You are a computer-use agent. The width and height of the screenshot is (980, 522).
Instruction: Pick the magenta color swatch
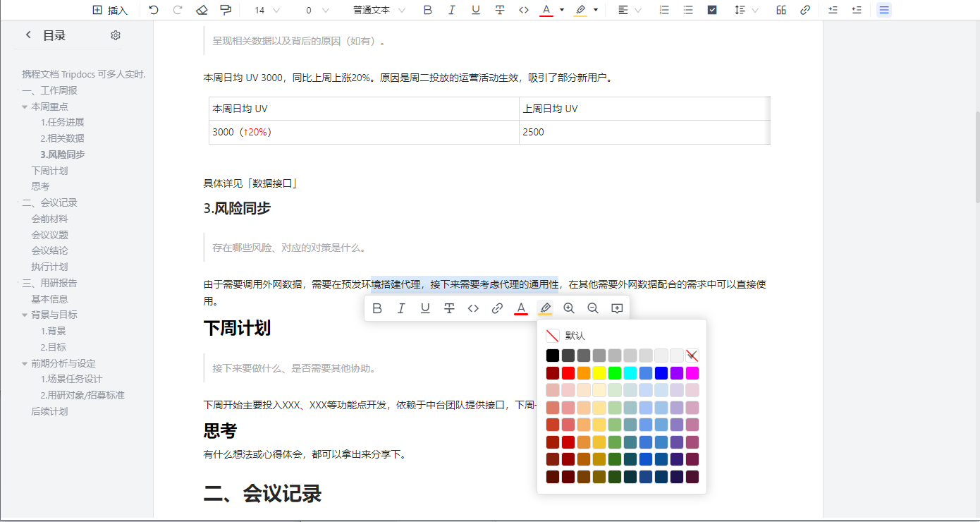coord(692,373)
